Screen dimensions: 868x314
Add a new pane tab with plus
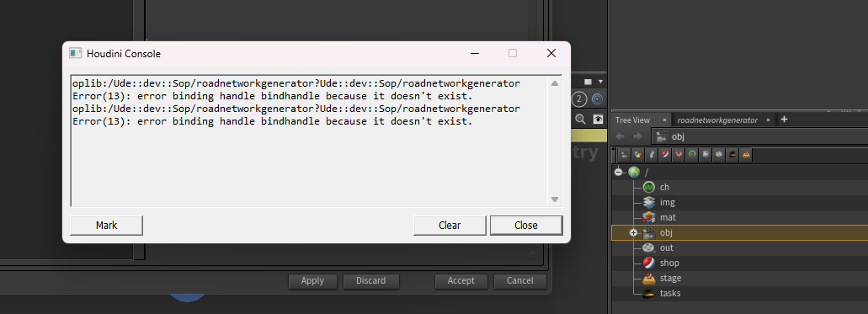pyautogui.click(x=784, y=119)
